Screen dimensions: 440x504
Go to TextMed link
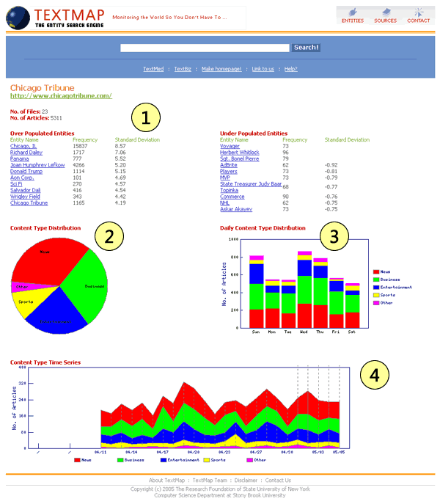pyautogui.click(x=153, y=69)
